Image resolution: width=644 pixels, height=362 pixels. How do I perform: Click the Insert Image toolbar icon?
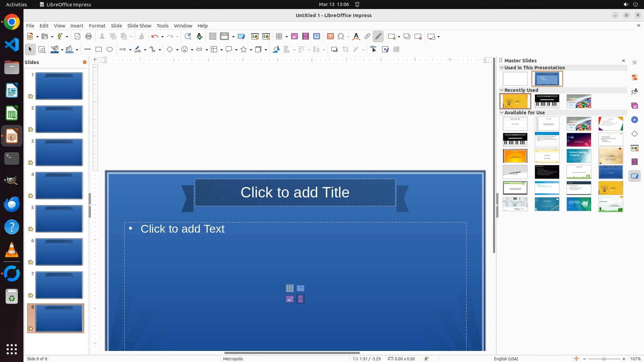294,37
